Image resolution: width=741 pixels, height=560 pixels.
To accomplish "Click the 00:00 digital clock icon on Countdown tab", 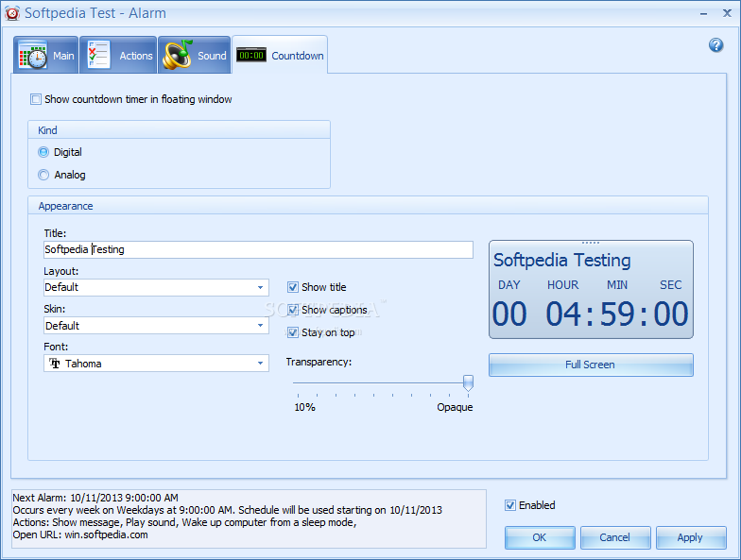I will pos(251,55).
